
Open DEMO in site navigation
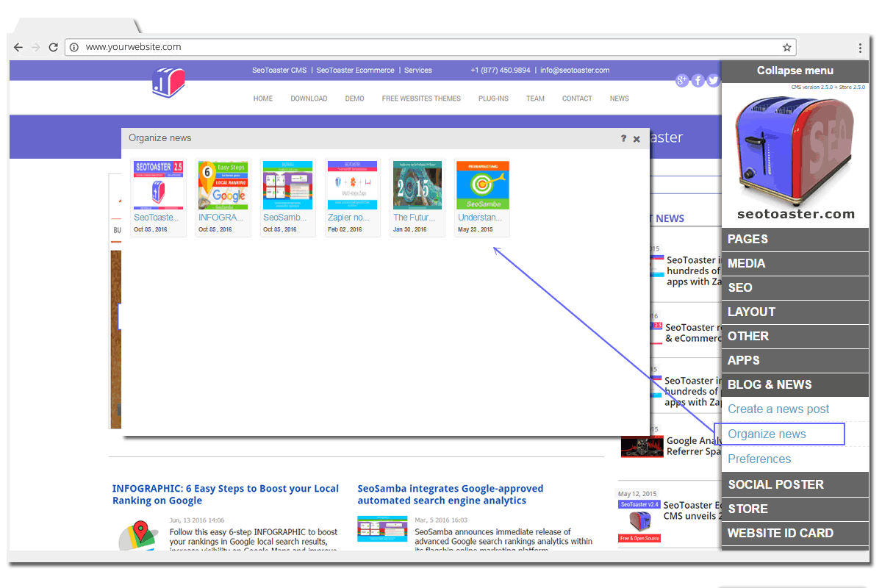pyautogui.click(x=354, y=98)
